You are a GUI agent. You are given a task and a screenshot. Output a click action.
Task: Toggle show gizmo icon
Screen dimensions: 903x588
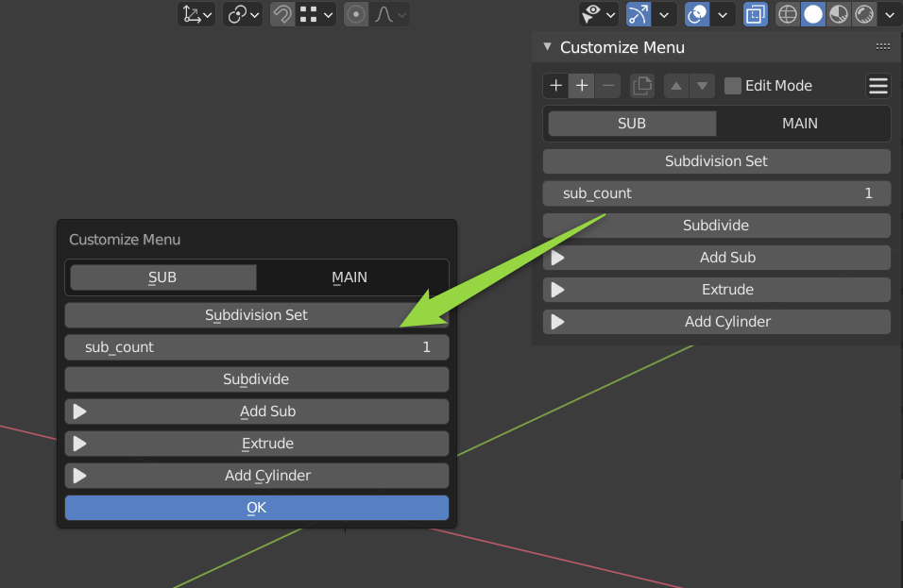pos(639,14)
